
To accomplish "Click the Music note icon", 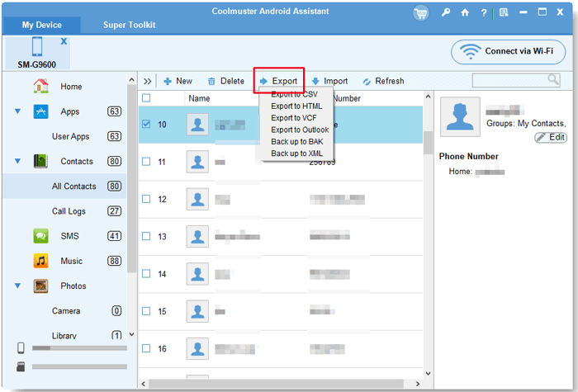I will coord(40,261).
